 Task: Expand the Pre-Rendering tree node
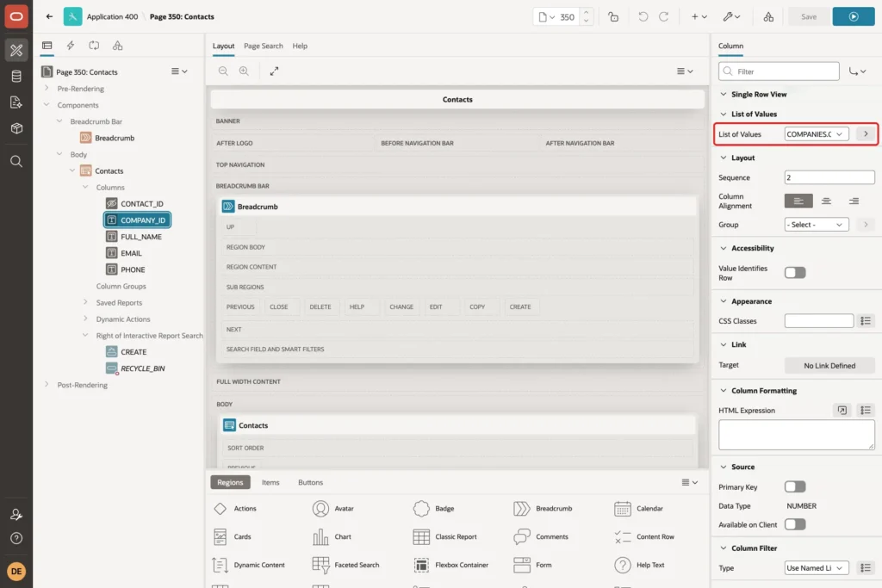47,89
